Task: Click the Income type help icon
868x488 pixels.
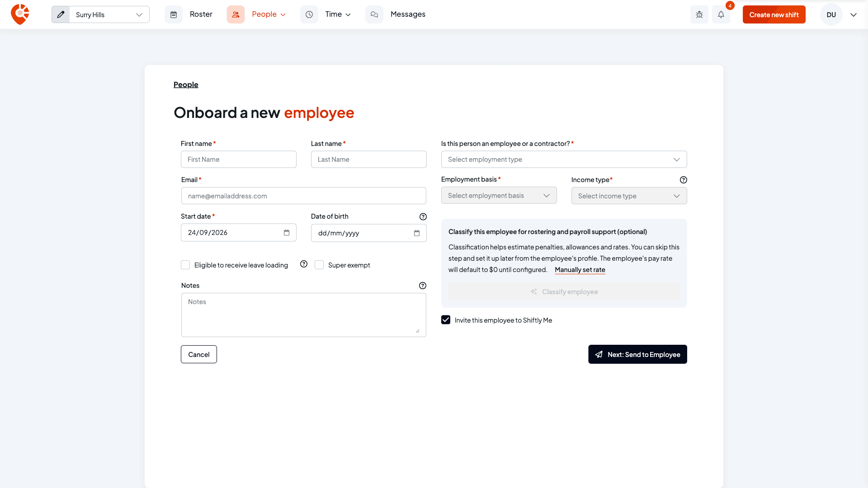Action: tap(684, 180)
